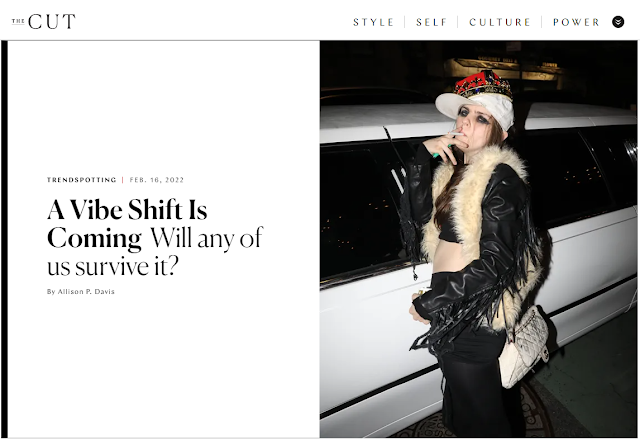Click the black vertical bar at left edge
This screenshot has height=440, width=640.
[x=4, y=239]
